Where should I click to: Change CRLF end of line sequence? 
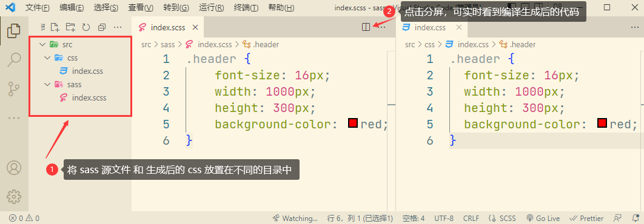471,219
